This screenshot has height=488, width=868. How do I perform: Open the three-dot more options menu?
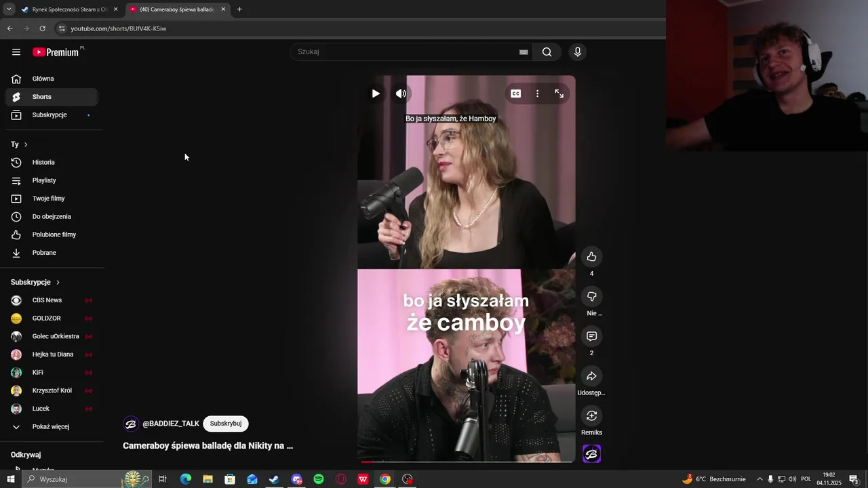click(x=538, y=94)
